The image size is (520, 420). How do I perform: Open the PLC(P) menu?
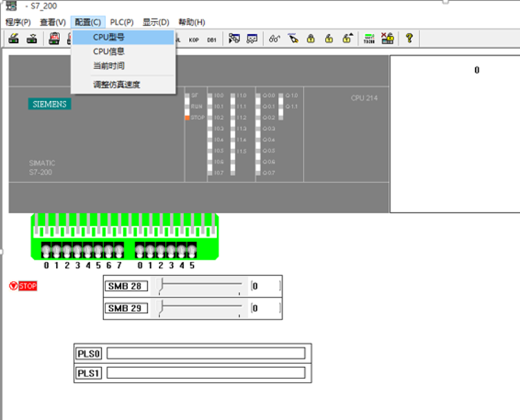point(121,22)
